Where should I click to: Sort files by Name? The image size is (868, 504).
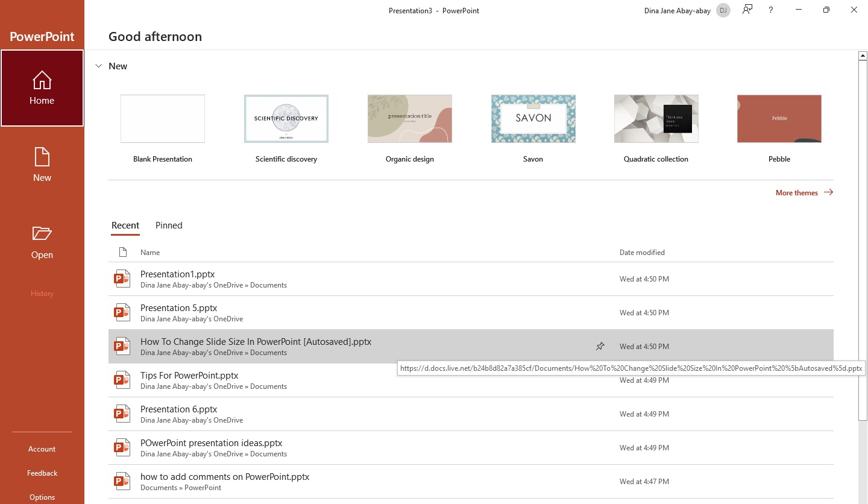click(149, 252)
